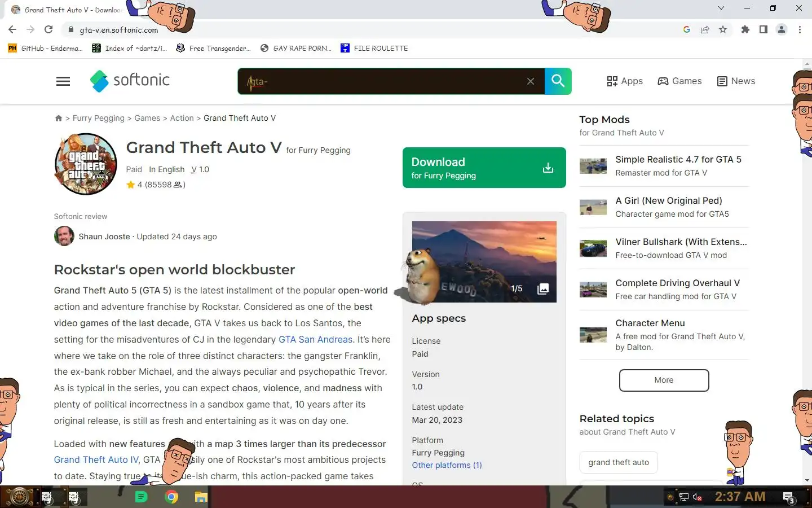
Task: Open the Apps section in header
Action: (625, 81)
